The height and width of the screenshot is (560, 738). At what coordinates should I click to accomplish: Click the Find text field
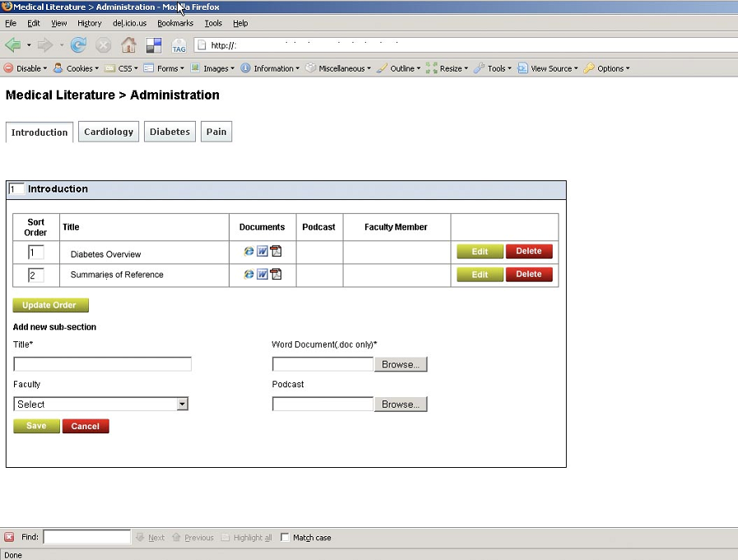point(86,537)
